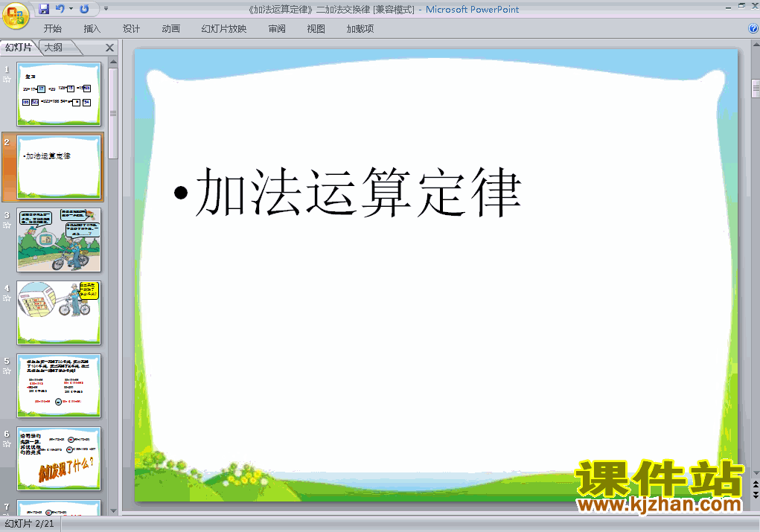The height and width of the screenshot is (532, 760).
Task: Click the main editor vertical scrollbar thumb
Action: tap(756, 89)
